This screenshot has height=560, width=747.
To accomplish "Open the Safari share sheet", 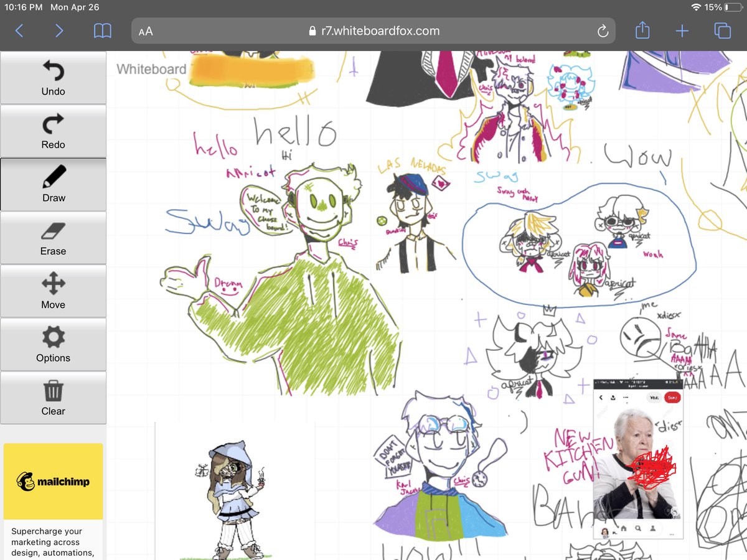I will (x=642, y=30).
